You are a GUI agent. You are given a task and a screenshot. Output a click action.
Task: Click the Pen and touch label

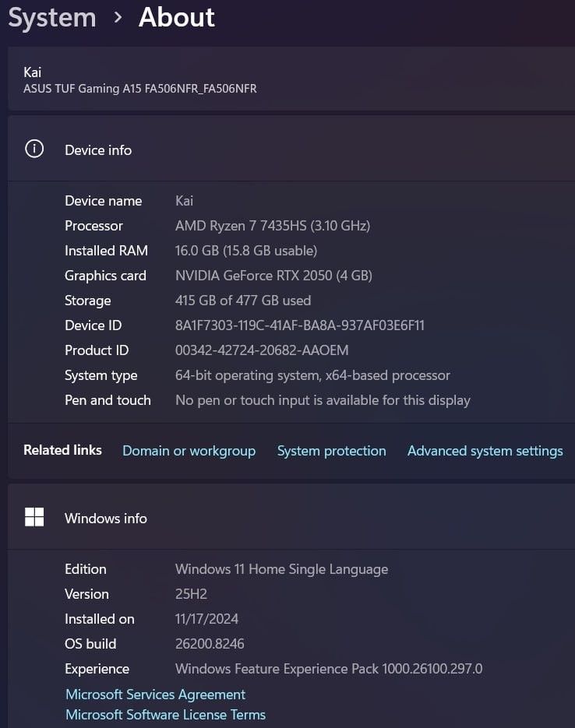[x=108, y=400]
